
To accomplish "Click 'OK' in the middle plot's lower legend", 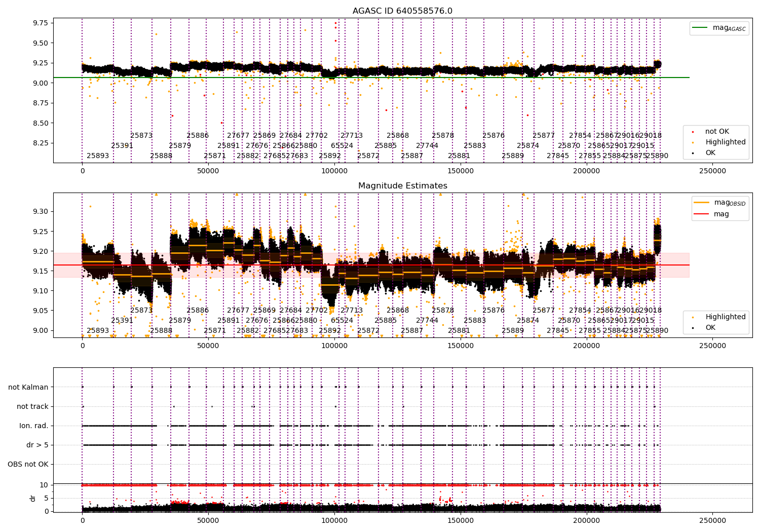I will [x=705, y=328].
